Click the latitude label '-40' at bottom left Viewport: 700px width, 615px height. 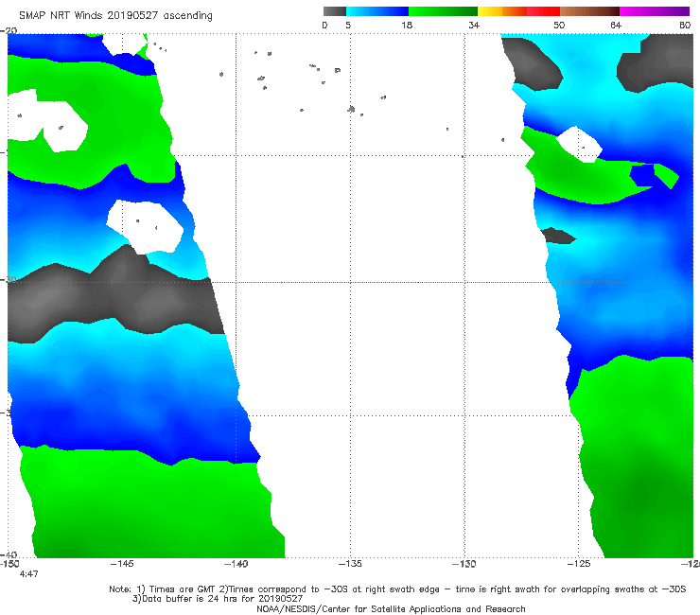(x=9, y=554)
